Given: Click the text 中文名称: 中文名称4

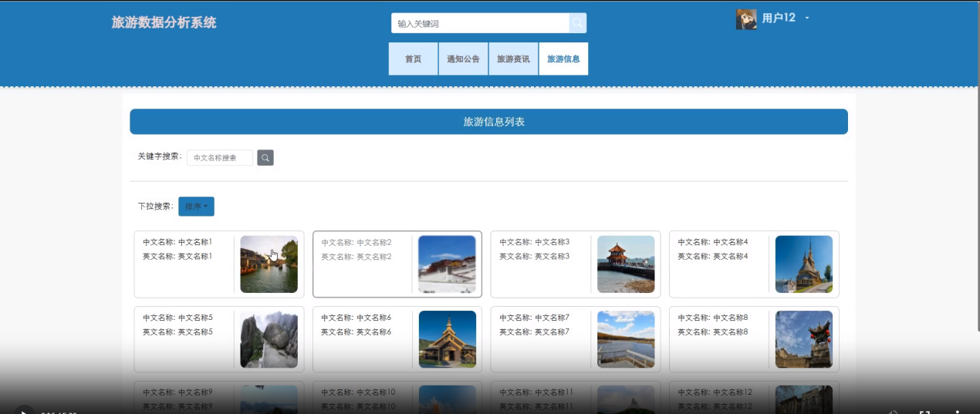Looking at the screenshot, I should 713,242.
